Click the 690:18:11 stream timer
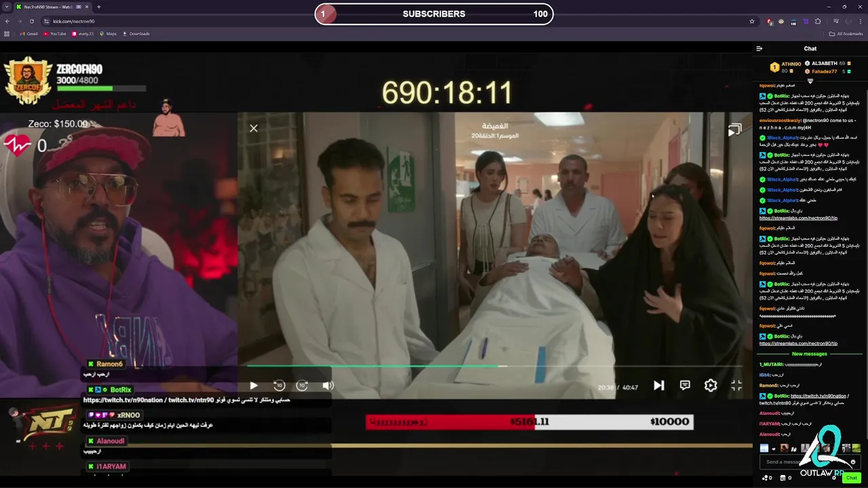This screenshot has width=868, height=488. click(x=447, y=93)
